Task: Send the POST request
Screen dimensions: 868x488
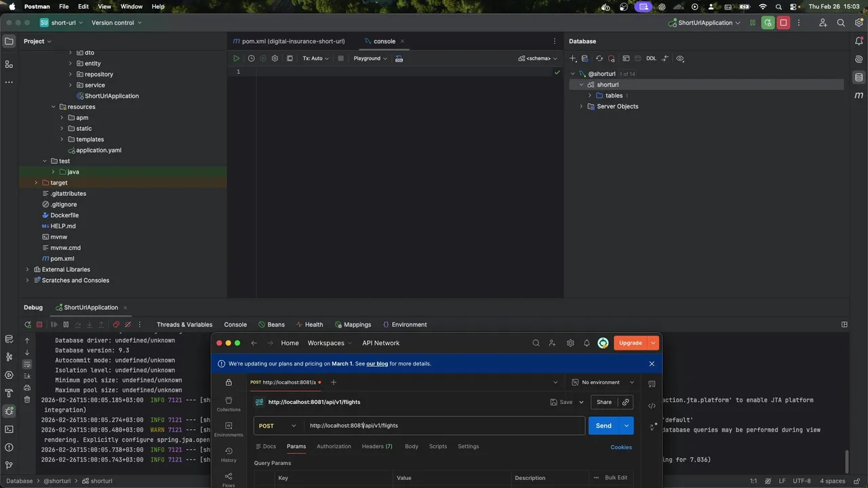Action: tap(604, 426)
